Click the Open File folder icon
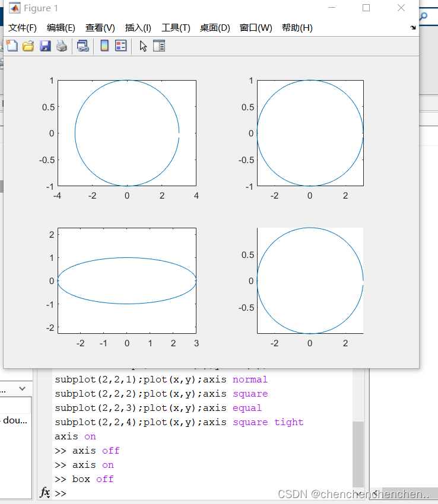438x504 pixels. (x=28, y=46)
